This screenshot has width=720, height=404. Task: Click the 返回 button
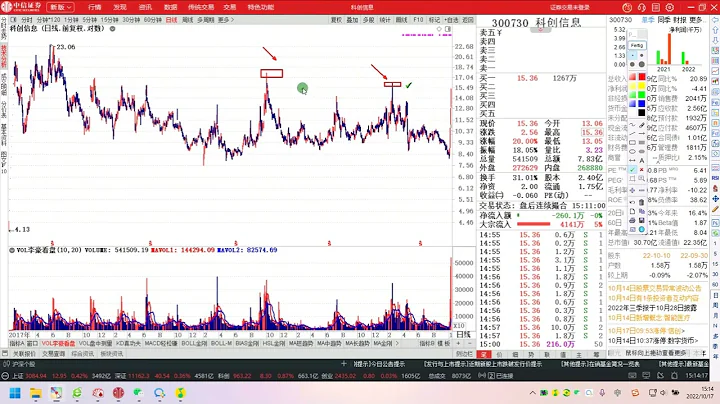(467, 20)
